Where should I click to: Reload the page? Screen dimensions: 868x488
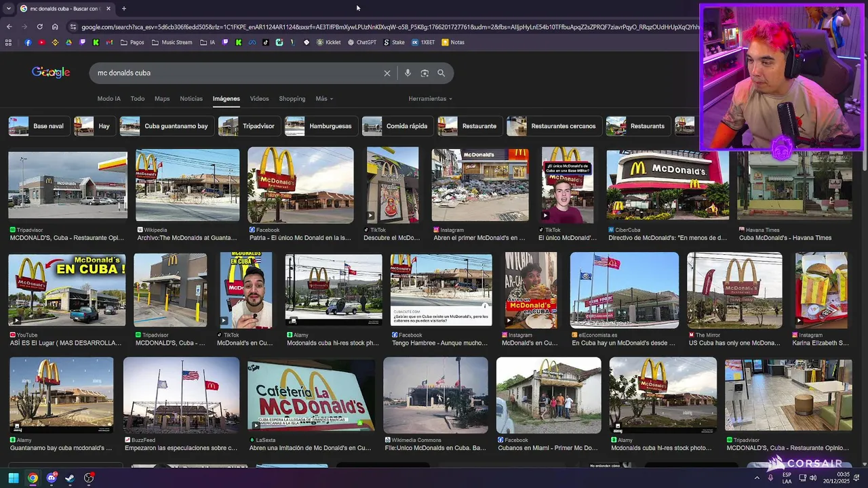tap(39, 27)
